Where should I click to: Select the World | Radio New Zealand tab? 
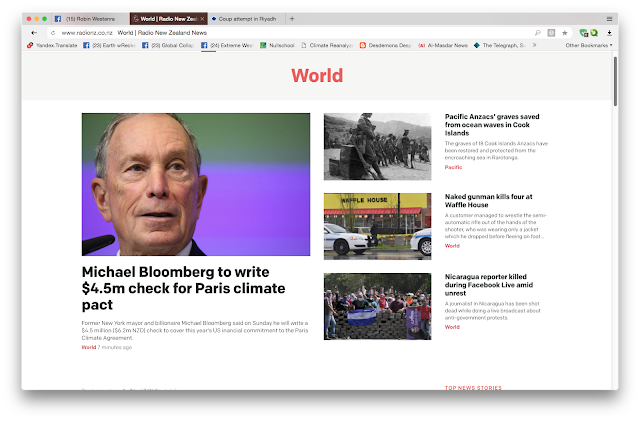pyautogui.click(x=169, y=19)
